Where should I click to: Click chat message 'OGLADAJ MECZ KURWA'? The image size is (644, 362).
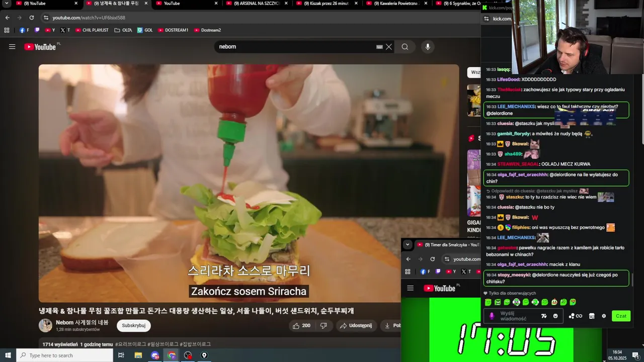tap(566, 164)
